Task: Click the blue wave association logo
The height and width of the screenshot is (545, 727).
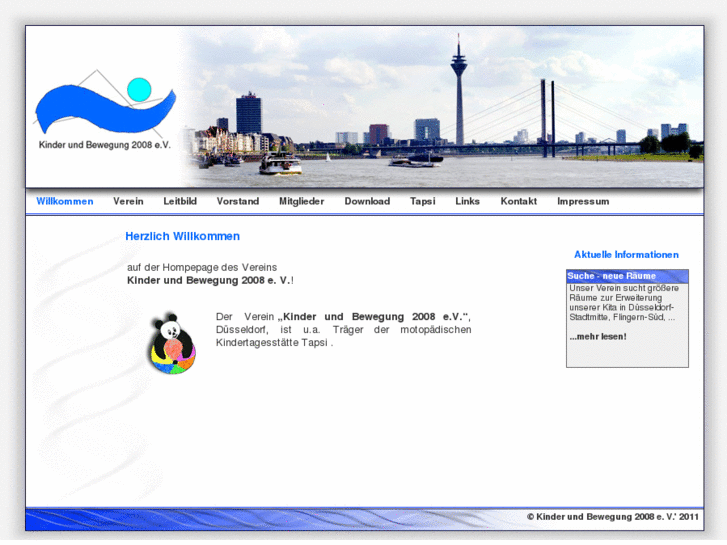Action: [x=105, y=103]
